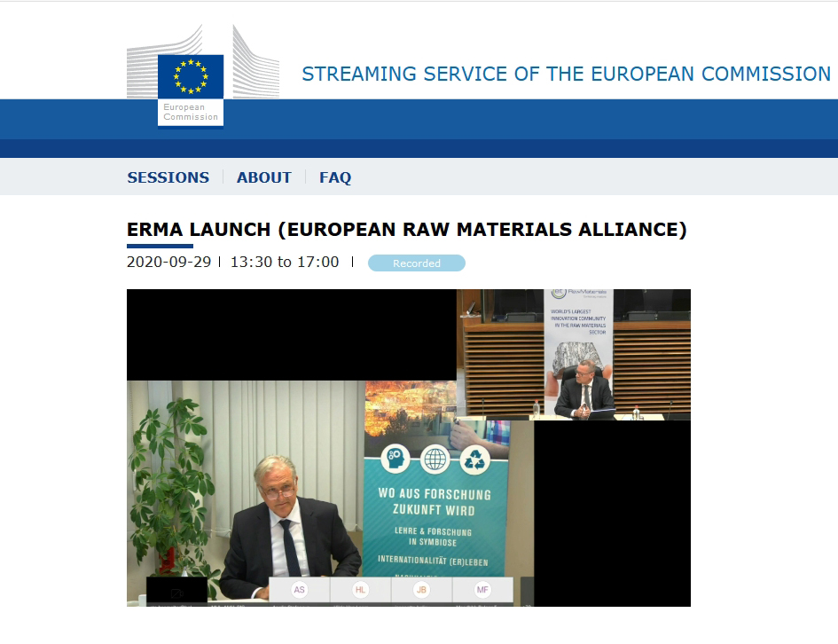Click the globe icon on banner
Viewport: 838px width, 644px height.
coord(435,459)
